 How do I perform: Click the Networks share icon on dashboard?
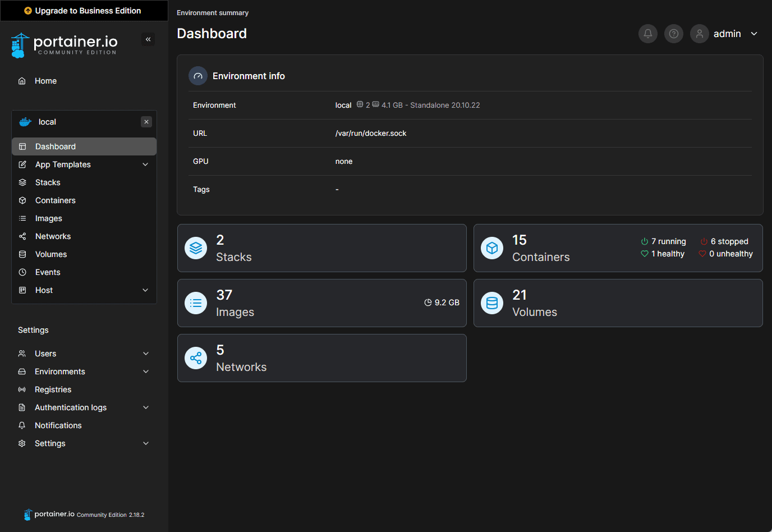[x=196, y=358]
